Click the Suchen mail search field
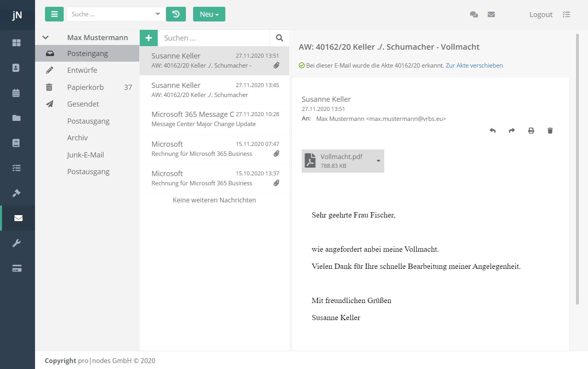Viewport: 588px width, 369px height. [213, 38]
